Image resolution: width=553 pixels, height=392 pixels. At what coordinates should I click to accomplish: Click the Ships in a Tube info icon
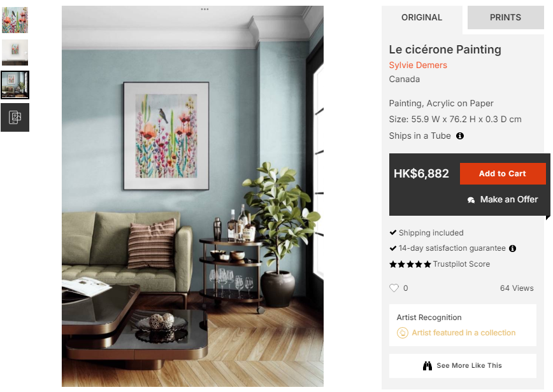point(460,136)
